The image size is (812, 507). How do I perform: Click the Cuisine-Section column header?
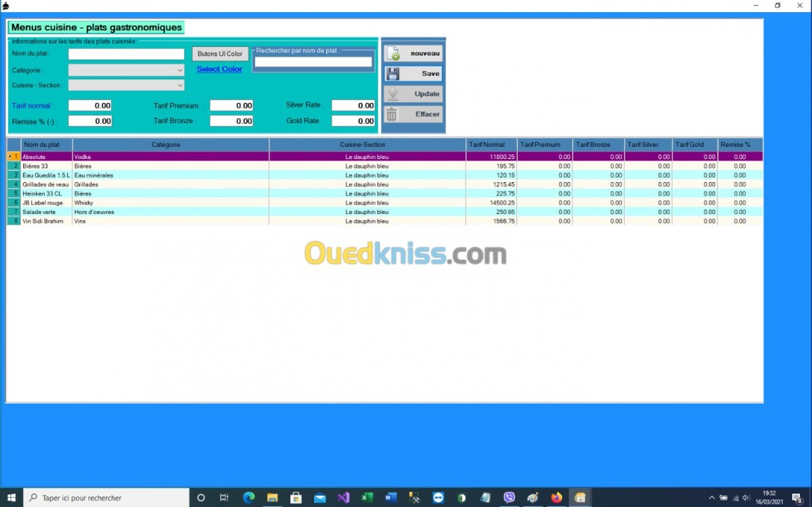[x=367, y=145]
